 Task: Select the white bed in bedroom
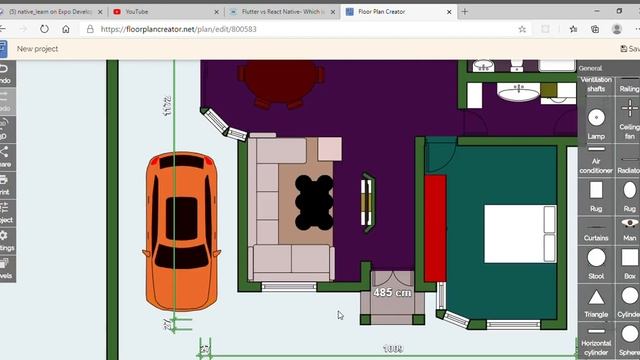tap(520, 234)
